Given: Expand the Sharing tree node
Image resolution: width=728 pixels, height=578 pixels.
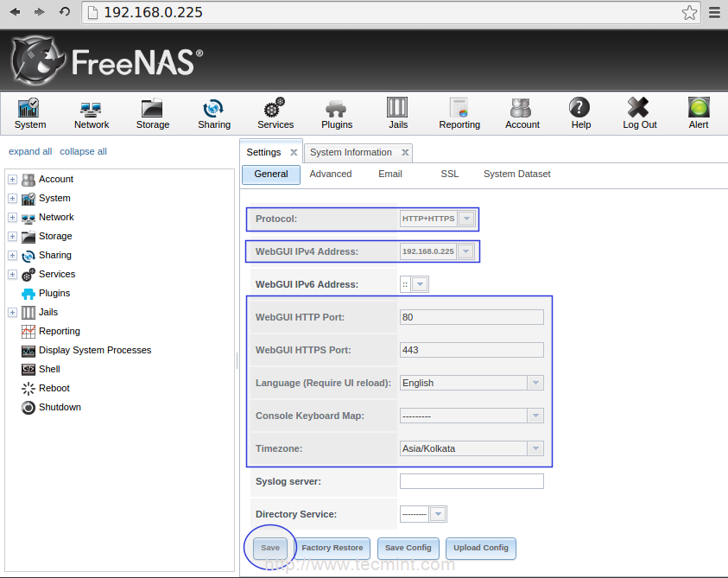Looking at the screenshot, I should 13,256.
